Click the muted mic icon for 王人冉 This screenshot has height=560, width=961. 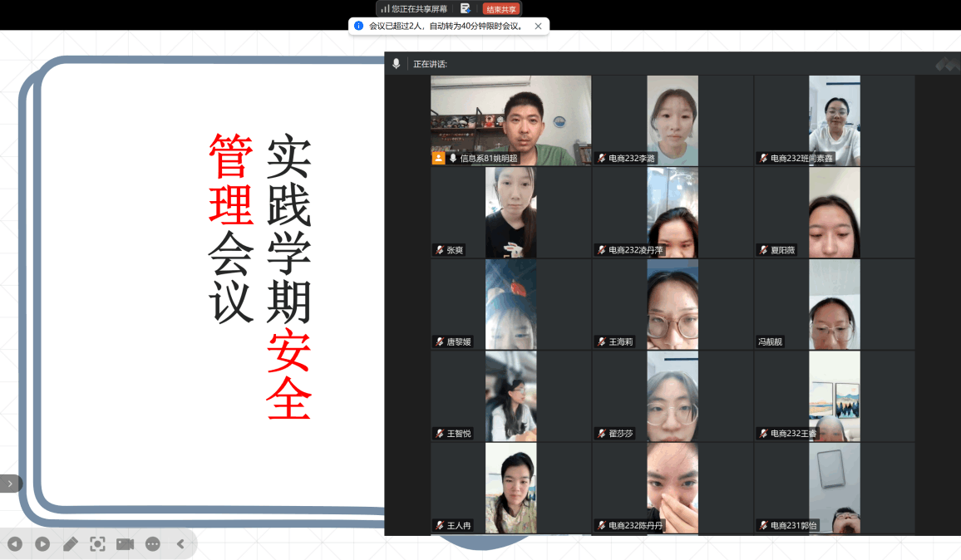coord(440,525)
